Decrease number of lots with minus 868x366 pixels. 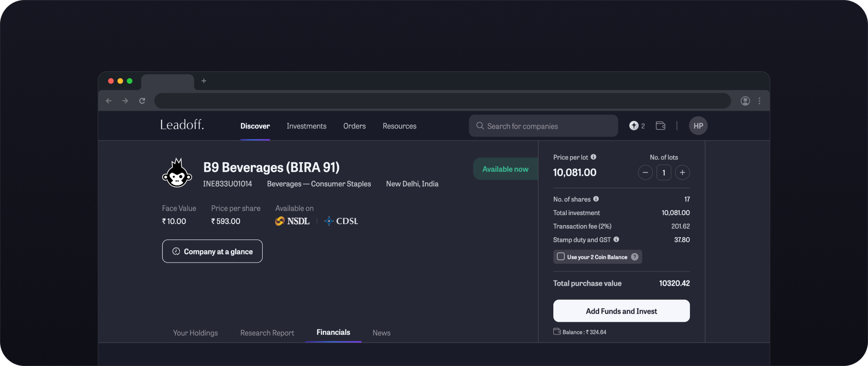click(x=645, y=173)
